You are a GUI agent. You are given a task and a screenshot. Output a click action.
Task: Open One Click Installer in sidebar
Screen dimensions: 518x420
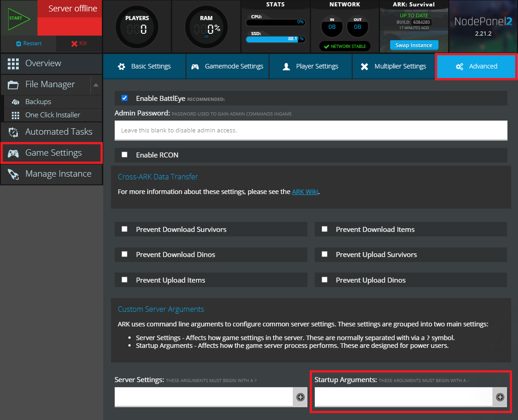pos(53,115)
